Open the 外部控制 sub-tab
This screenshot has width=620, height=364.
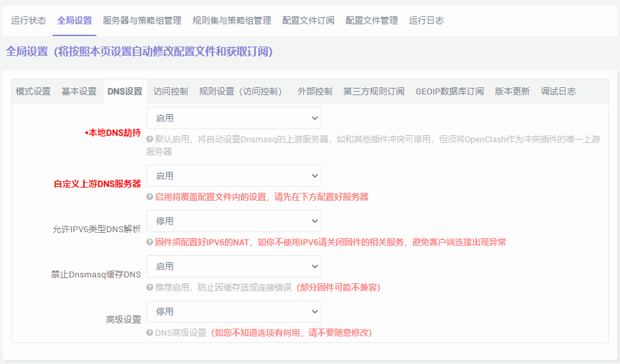pos(315,91)
